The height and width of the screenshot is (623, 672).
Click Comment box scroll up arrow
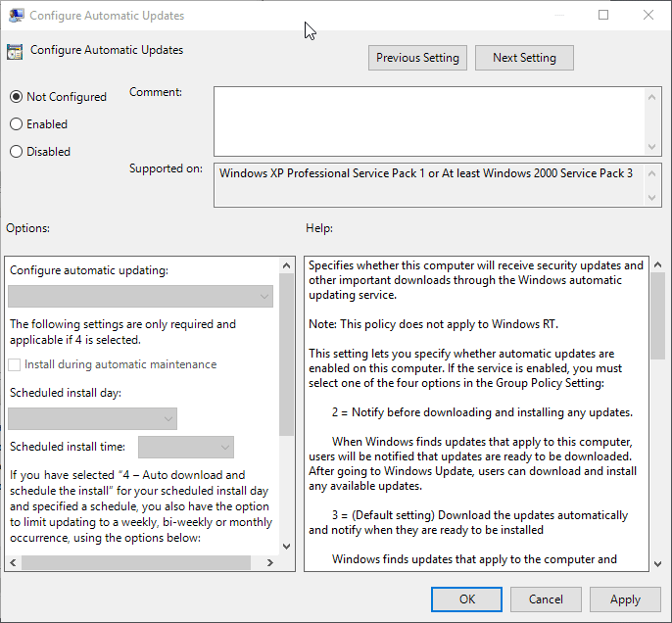[x=651, y=97]
